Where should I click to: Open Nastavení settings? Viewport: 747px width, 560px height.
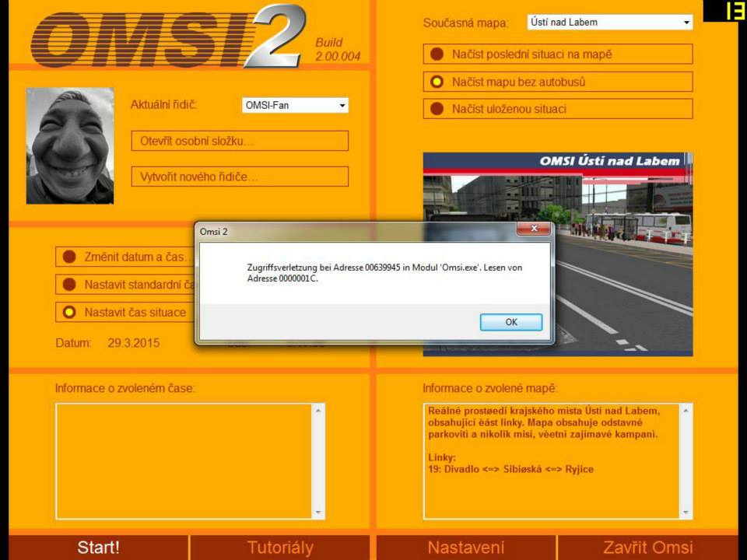[465, 548]
